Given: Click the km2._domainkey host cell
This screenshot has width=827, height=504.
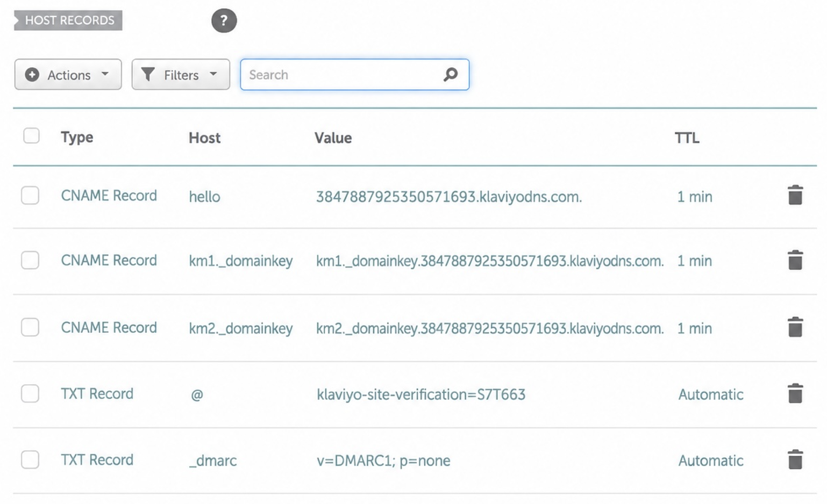Looking at the screenshot, I should coord(241,328).
